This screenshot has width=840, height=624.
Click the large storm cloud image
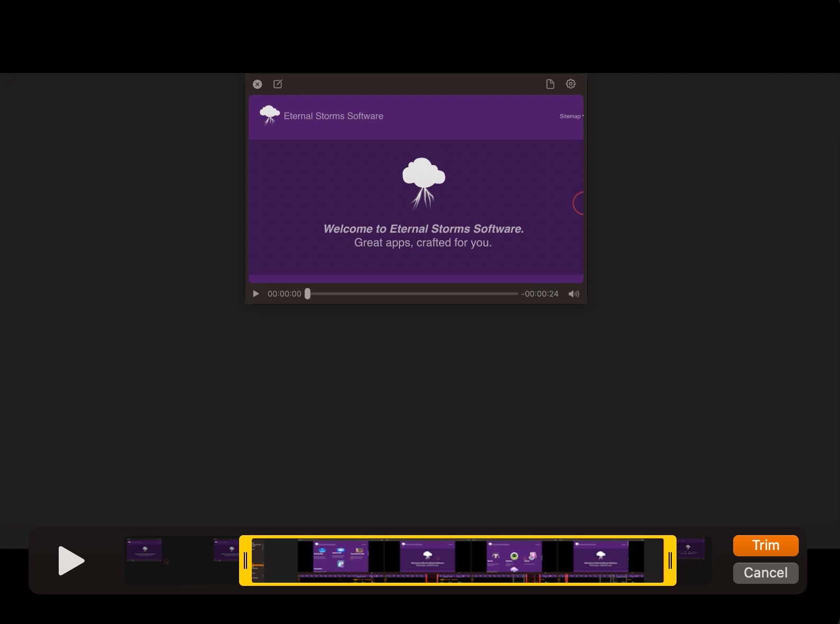tap(423, 183)
